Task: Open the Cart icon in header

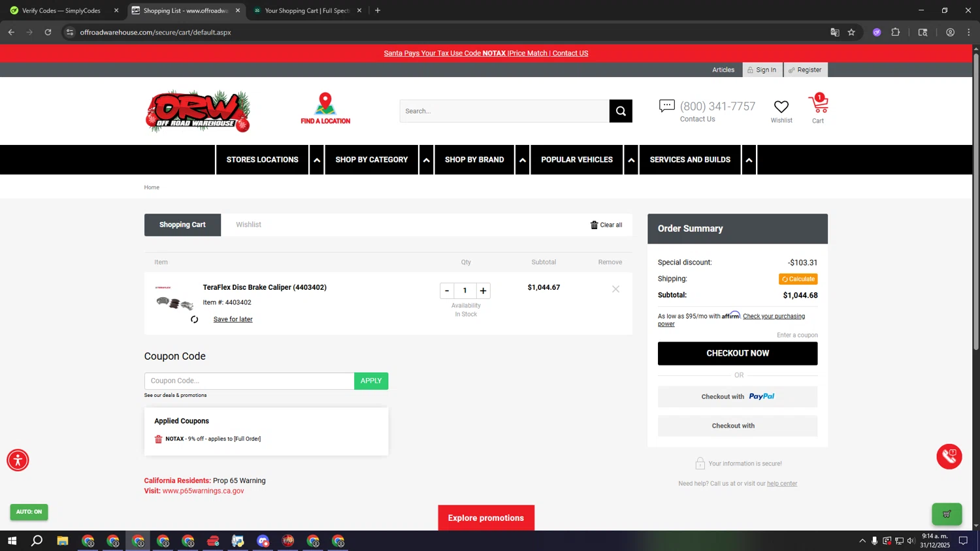Action: pos(818,104)
